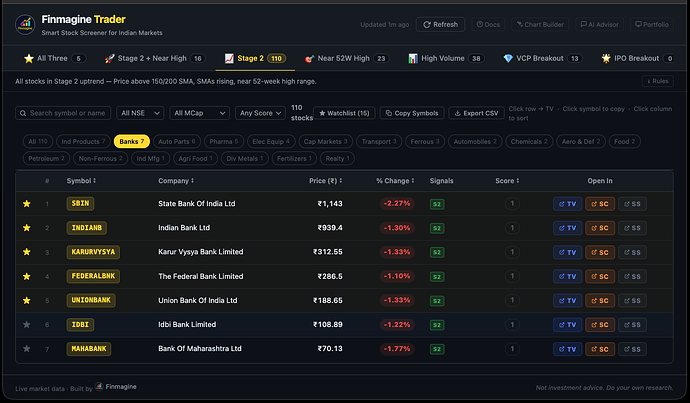Select the Ind Products sector chip
Viewport: 690px width, 403px height.
tap(83, 142)
